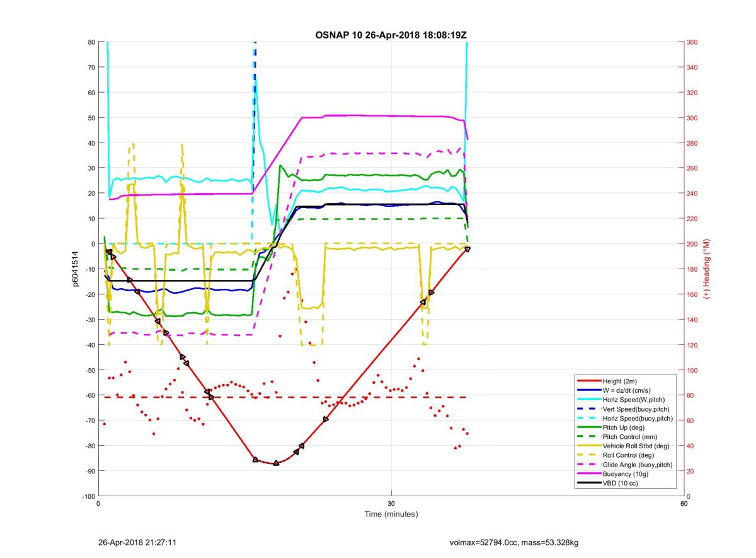This screenshot has height=558, width=756.
Task: Select the red heading tick label 240
Action: (693, 194)
